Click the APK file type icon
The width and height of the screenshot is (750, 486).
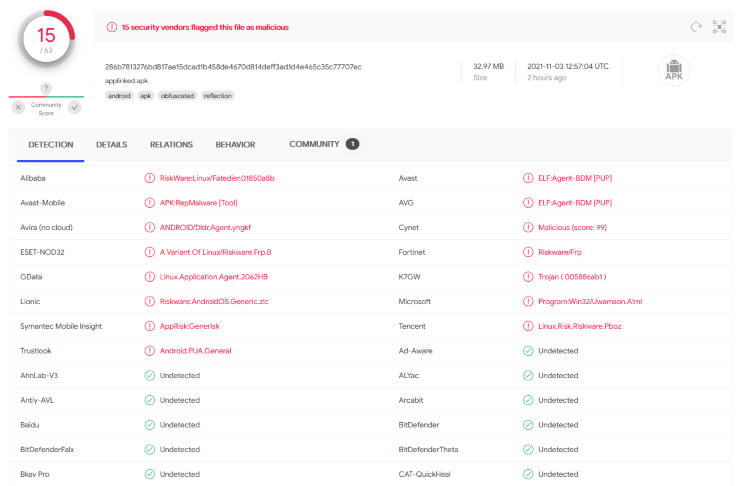[673, 71]
